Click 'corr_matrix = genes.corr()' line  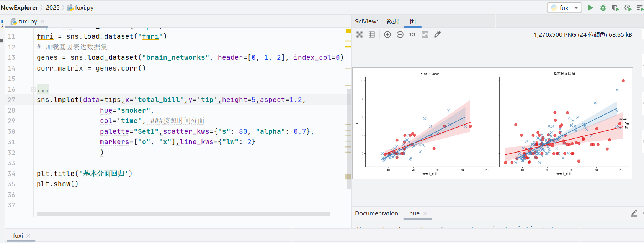point(91,68)
